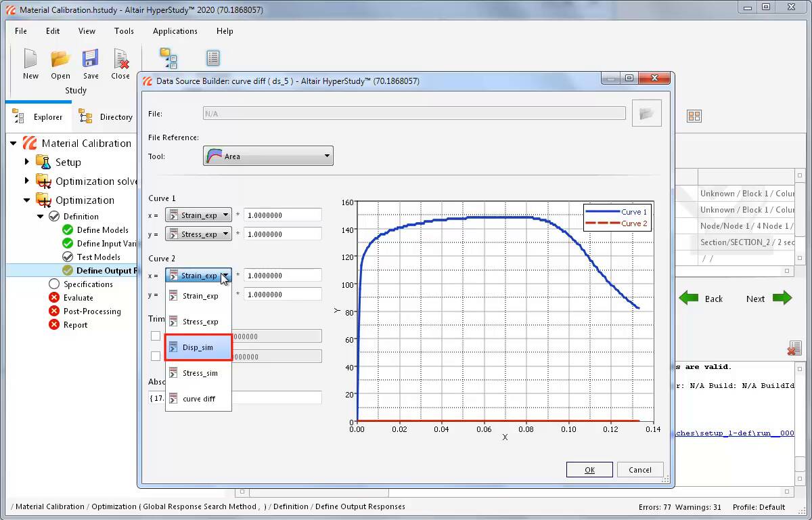
Task: Choose curve diff in the dropdown list
Action: click(198, 399)
